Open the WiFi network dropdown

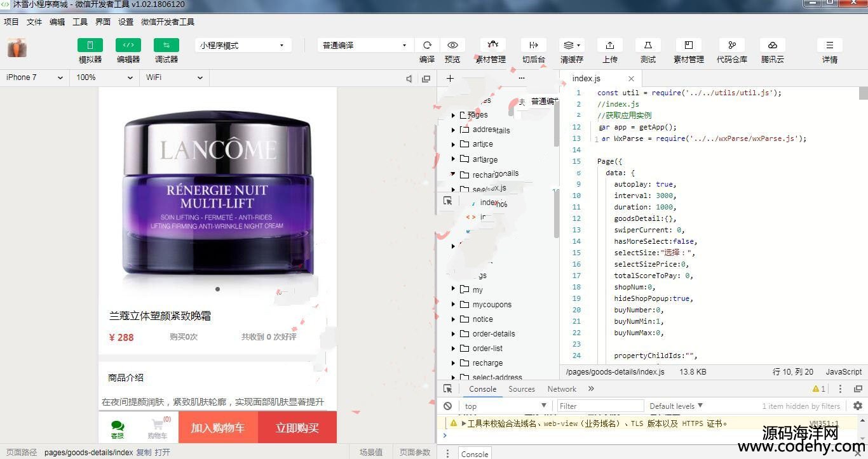pos(175,77)
